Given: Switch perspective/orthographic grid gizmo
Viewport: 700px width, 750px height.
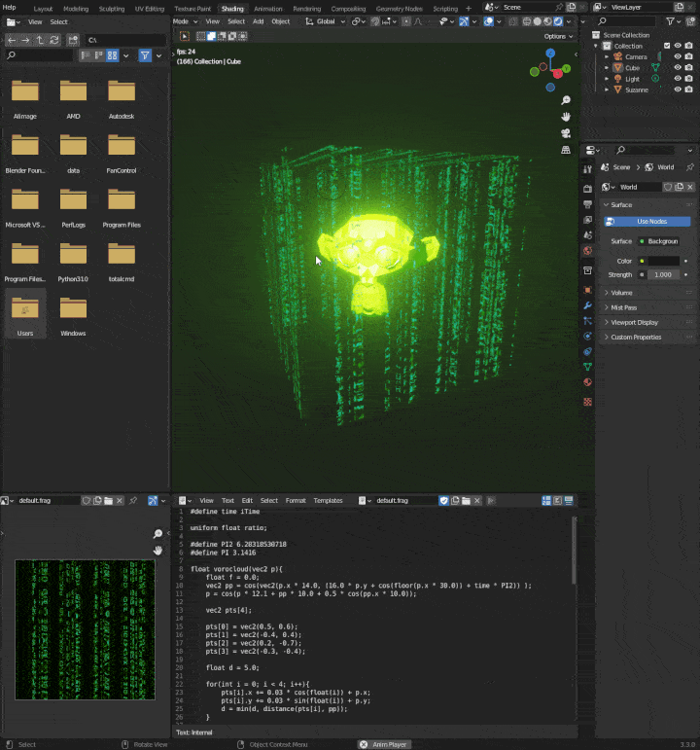Looking at the screenshot, I should click(566, 150).
